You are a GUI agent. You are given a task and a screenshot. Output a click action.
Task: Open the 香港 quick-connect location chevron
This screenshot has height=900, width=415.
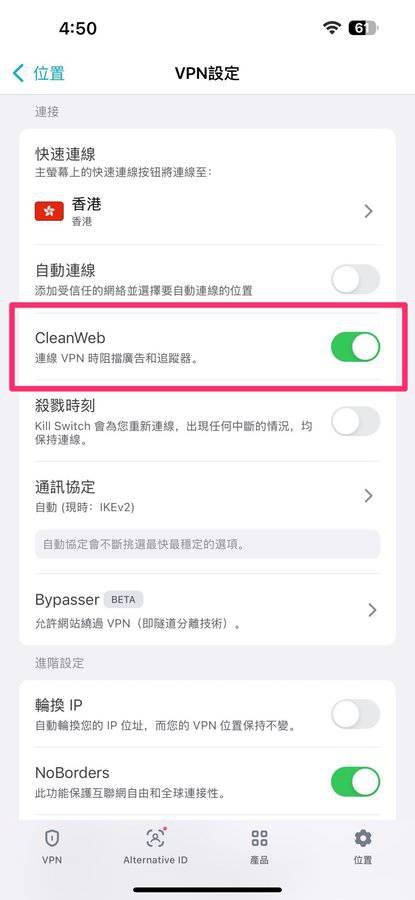coord(369,211)
